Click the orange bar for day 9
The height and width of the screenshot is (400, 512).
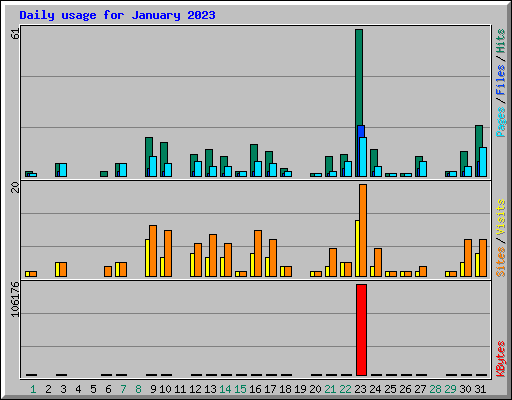coord(153,251)
